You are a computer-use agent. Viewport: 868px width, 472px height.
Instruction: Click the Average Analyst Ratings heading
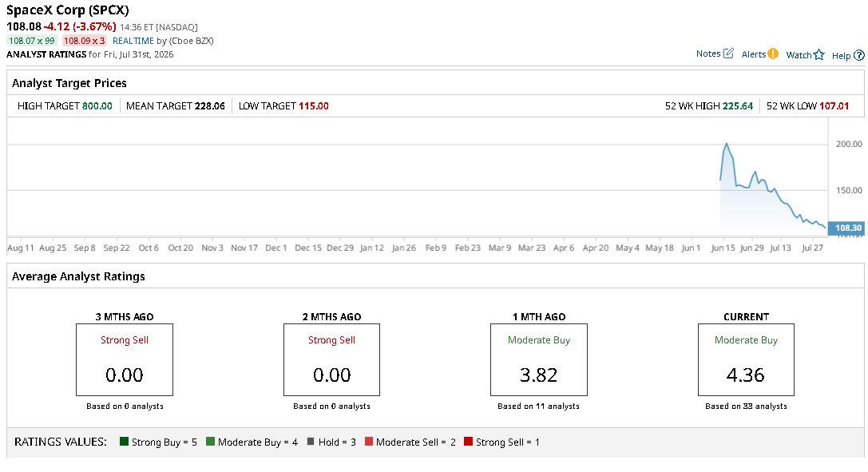pos(78,276)
